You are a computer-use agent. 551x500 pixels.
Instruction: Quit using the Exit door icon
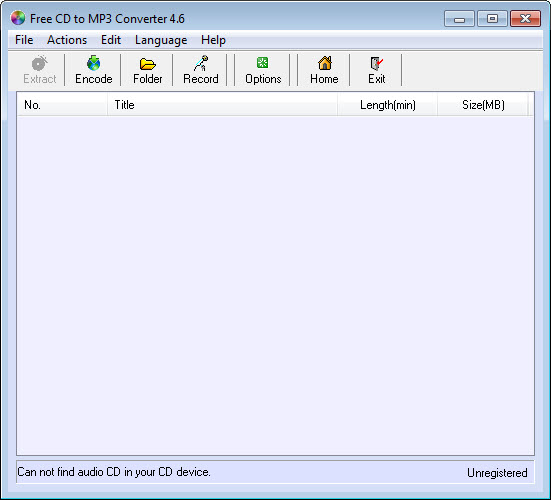[x=376, y=64]
